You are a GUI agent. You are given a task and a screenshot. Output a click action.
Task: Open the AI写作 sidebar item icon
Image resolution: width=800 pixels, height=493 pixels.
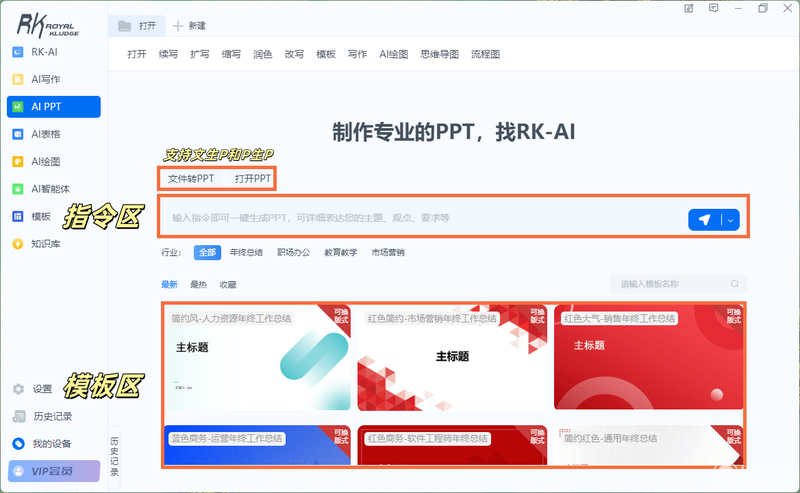pyautogui.click(x=17, y=79)
